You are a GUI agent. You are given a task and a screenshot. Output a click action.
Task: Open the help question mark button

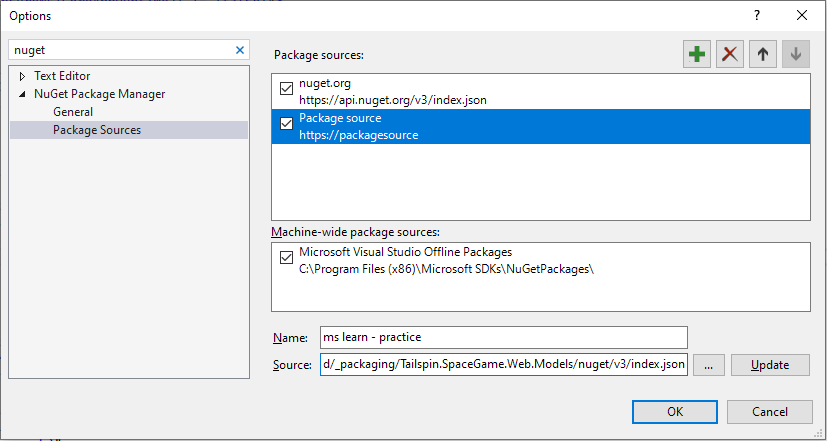(757, 15)
